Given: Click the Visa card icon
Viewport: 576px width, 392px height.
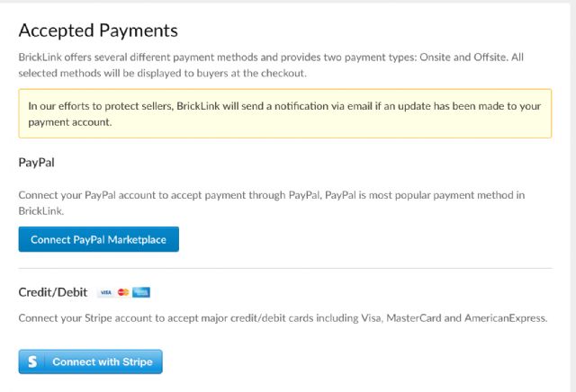Looking at the screenshot, I should tap(105, 292).
